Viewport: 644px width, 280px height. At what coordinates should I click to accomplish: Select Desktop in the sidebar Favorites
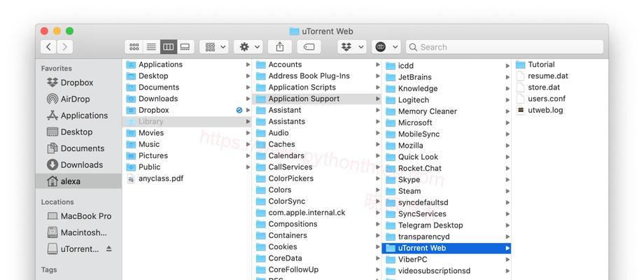coord(78,132)
